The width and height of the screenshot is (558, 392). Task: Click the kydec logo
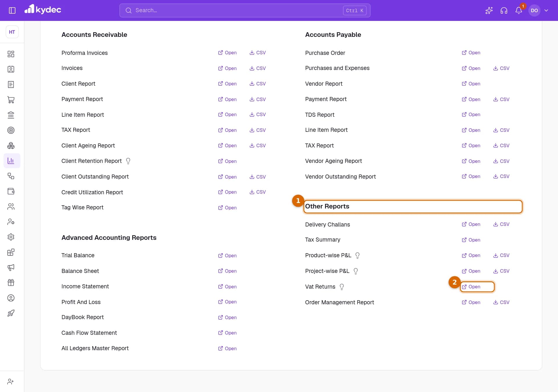click(x=43, y=10)
